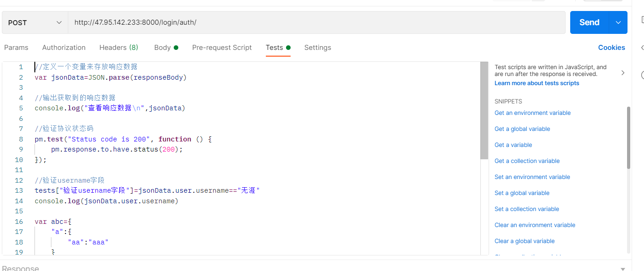Select the Body tab
Screen dimensions: 644x271
[165, 48]
